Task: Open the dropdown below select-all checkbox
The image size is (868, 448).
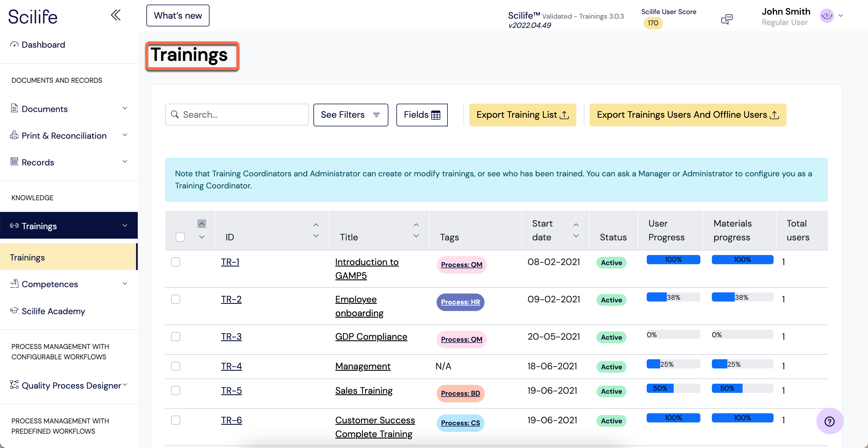Action: pos(201,237)
